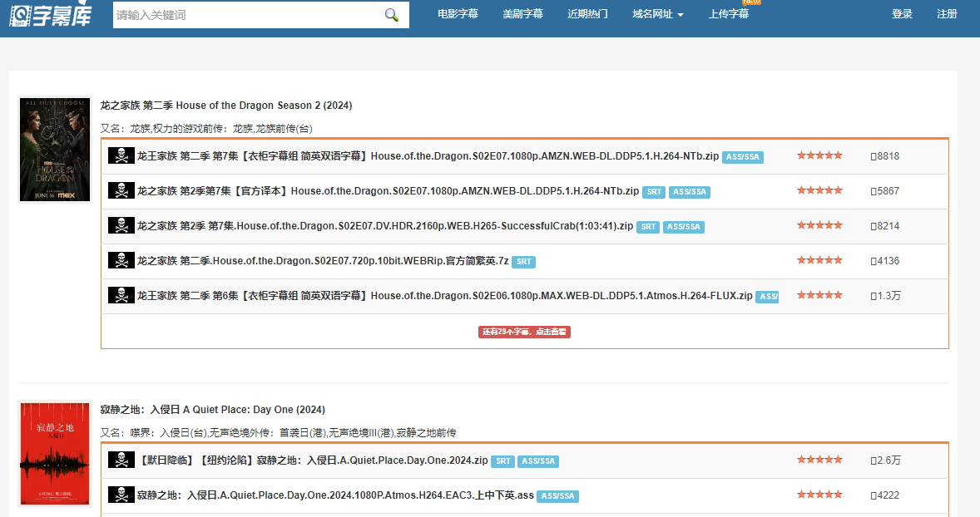Open the 近期热门 menu item

(x=587, y=14)
